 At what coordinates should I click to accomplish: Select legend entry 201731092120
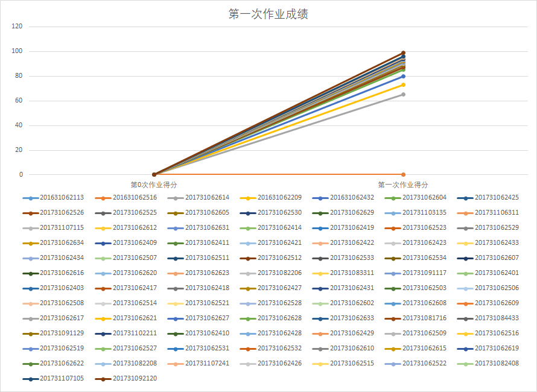tap(126, 378)
